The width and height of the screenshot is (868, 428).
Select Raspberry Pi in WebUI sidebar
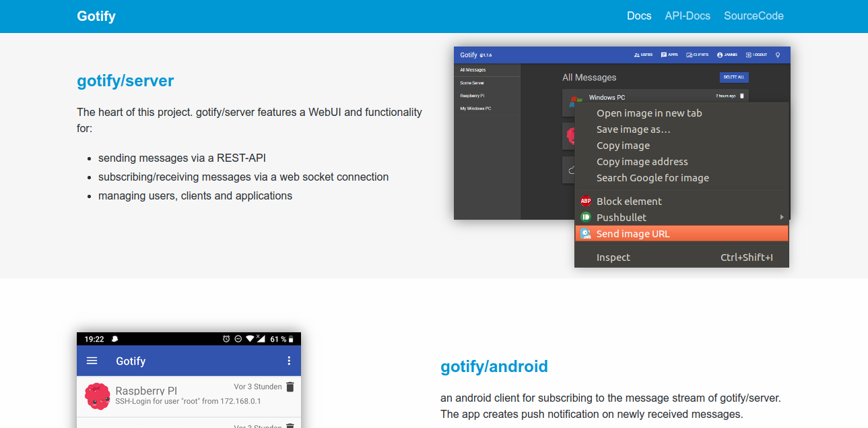click(487, 96)
